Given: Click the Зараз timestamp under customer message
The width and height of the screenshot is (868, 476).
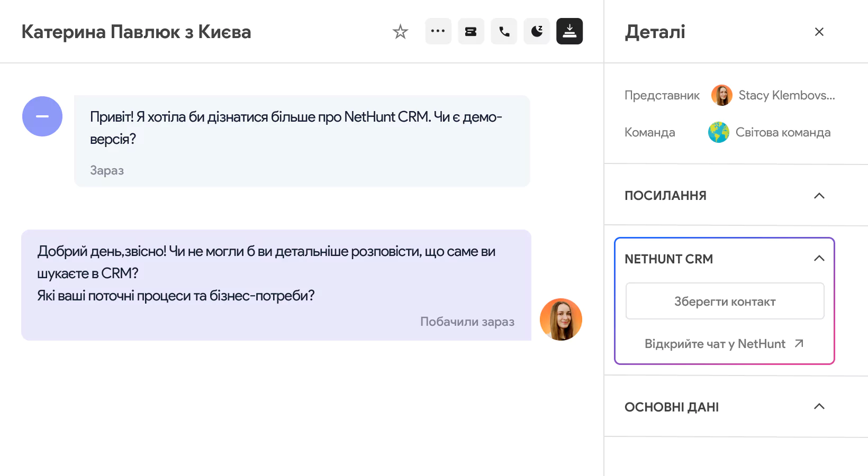Looking at the screenshot, I should coord(107,170).
